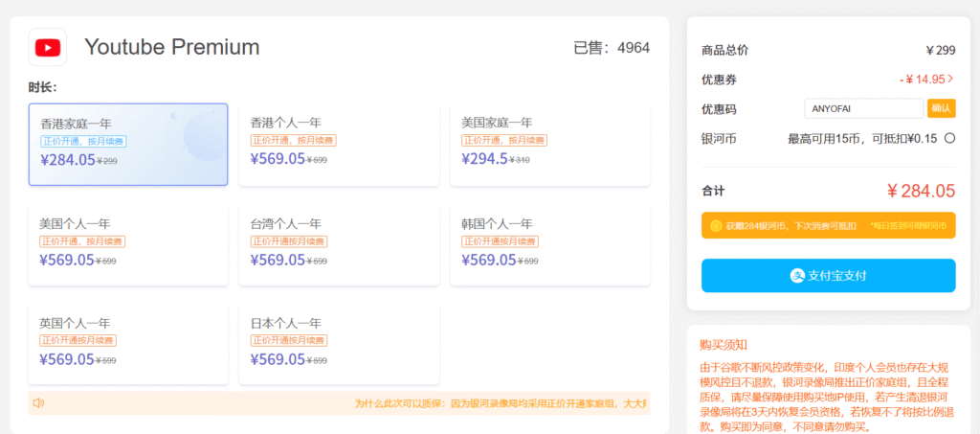Viewport: 980px width, 434px height.
Task: Click the Youtube Premium title
Action: click(x=172, y=47)
